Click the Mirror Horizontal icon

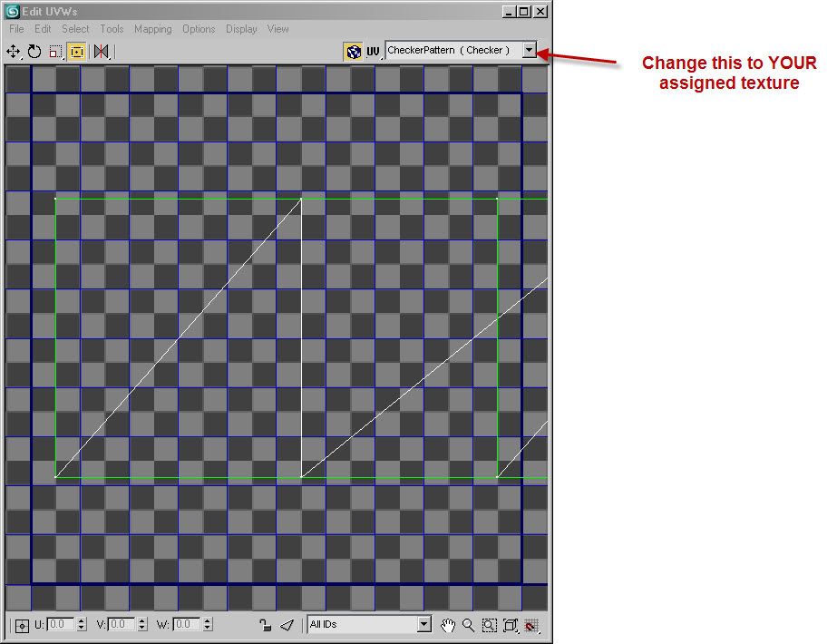coord(102,52)
